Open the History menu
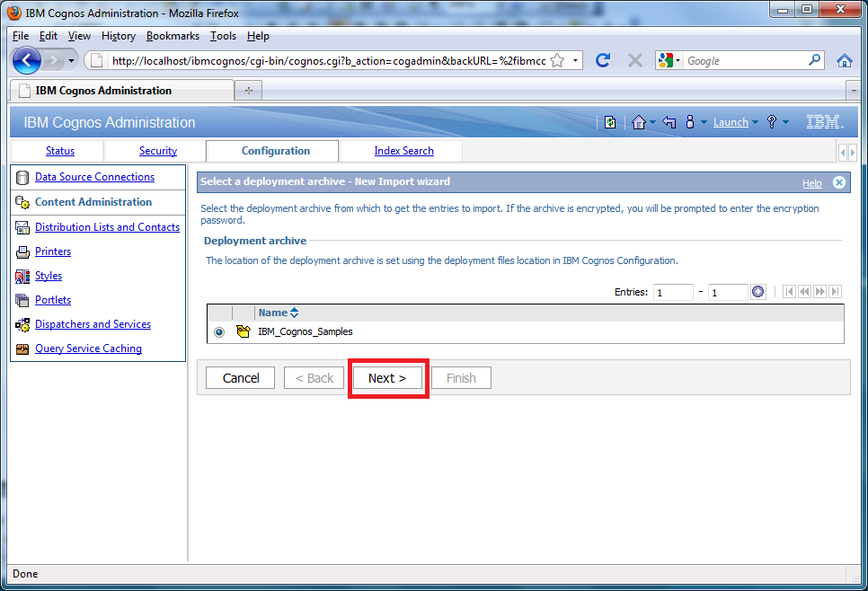The image size is (868, 591). tap(119, 36)
